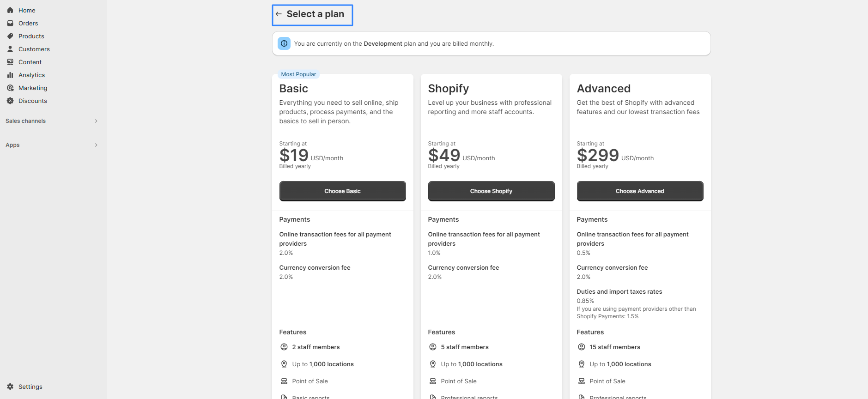Click the 1.0% transaction fee value
868x399 pixels.
(434, 253)
